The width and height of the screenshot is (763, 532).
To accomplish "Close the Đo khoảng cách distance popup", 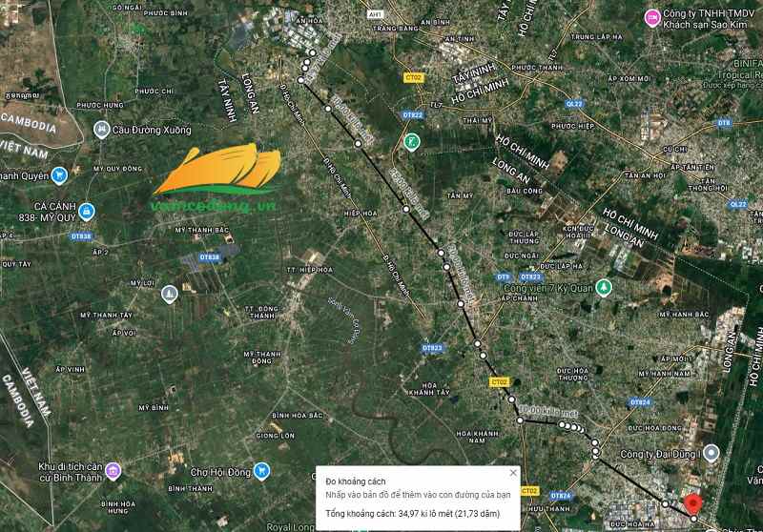I will point(513,473).
